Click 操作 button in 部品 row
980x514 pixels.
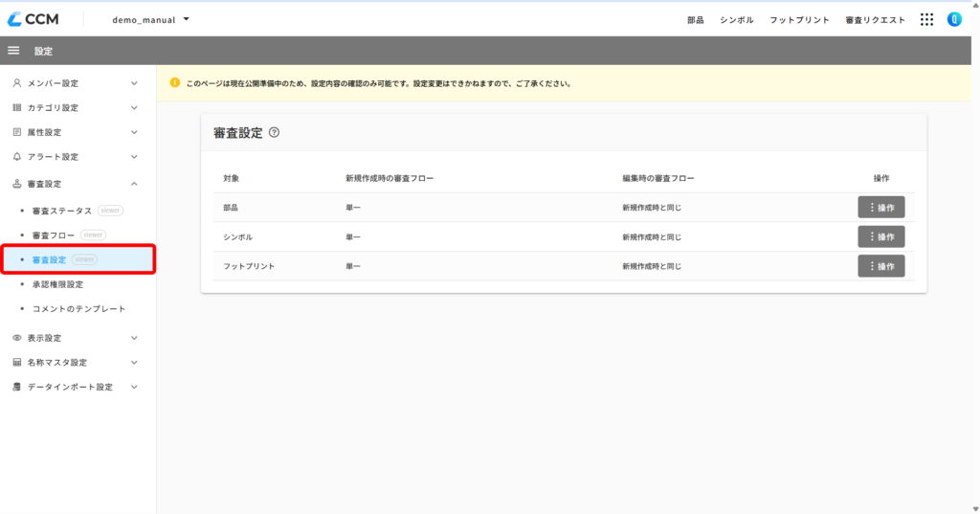point(881,208)
